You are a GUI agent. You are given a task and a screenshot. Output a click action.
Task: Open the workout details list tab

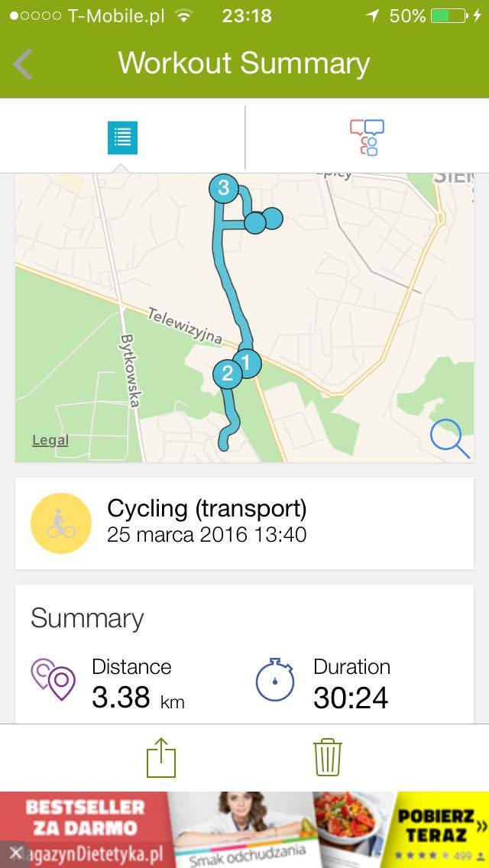coord(122,138)
